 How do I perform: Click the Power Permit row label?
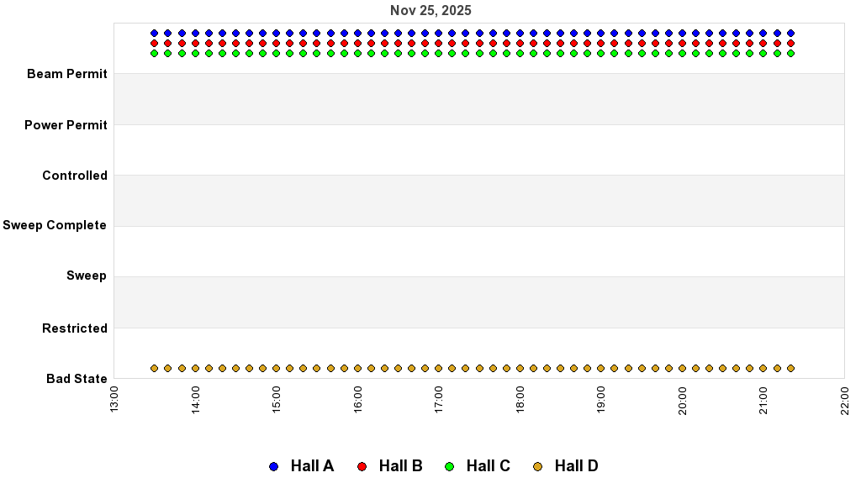click(66, 124)
